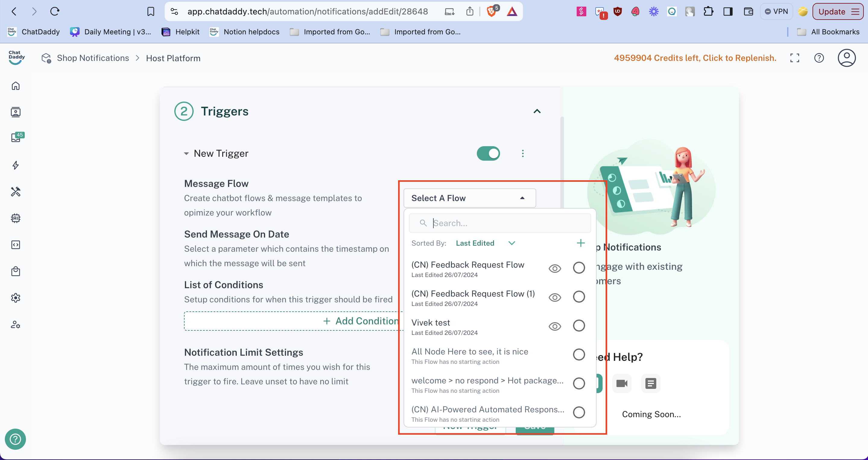Screen dimensions: 868x460
Task: Go to Shop Notifications breadcrumb
Action: click(93, 58)
